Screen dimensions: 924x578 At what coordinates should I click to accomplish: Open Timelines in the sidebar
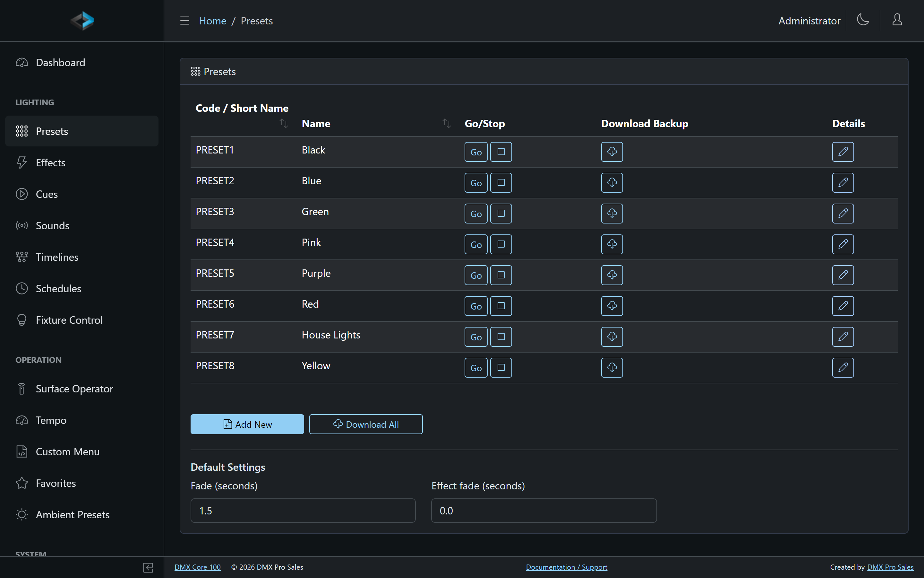tap(82, 257)
